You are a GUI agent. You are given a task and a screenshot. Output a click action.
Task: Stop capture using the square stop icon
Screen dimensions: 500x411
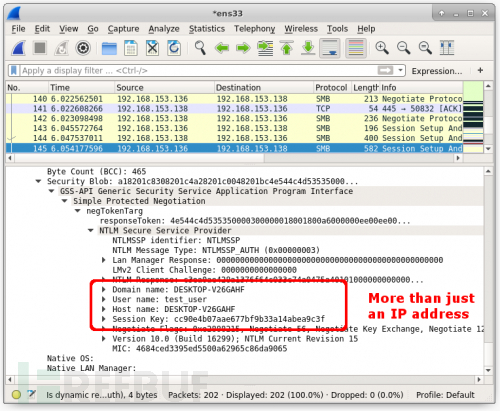pos(40,48)
